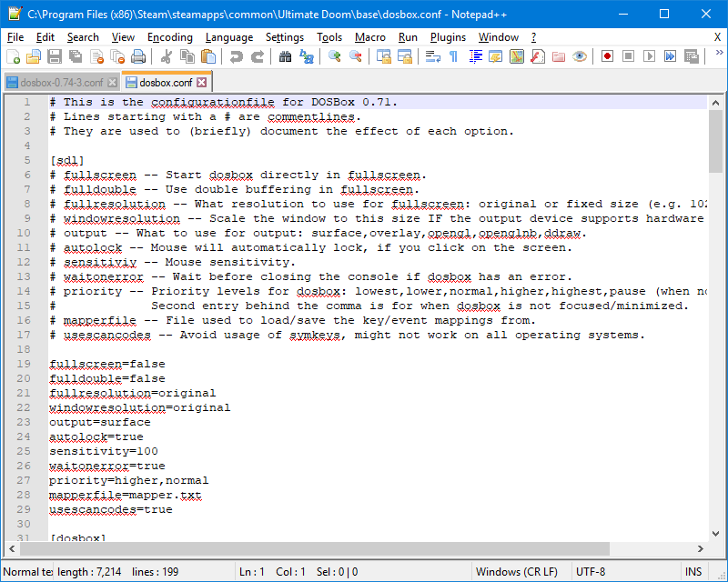
Task: Open Folder as Workspace icon
Action: [x=559, y=56]
